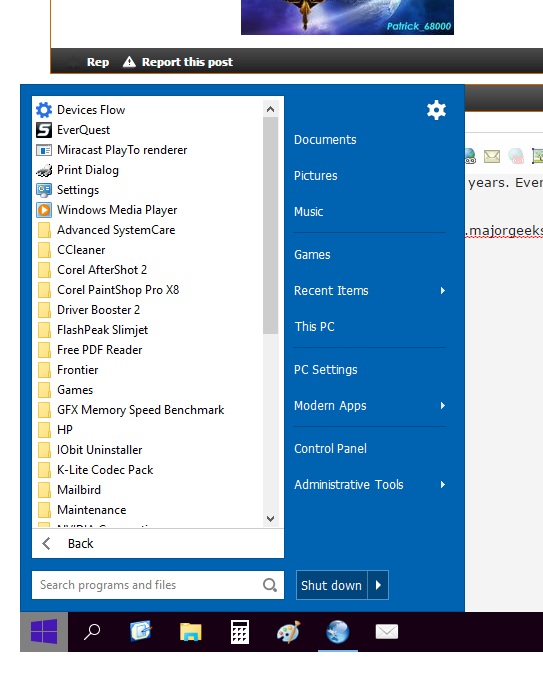This screenshot has width=543, height=673.
Task: Click the programs list scroll up arrow
Action: click(x=270, y=109)
